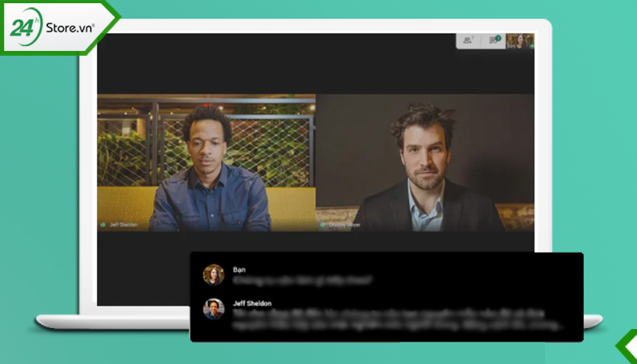The image size is (637, 364).
Task: Click the blurred message sent by Bạn
Action: pyautogui.click(x=302, y=280)
